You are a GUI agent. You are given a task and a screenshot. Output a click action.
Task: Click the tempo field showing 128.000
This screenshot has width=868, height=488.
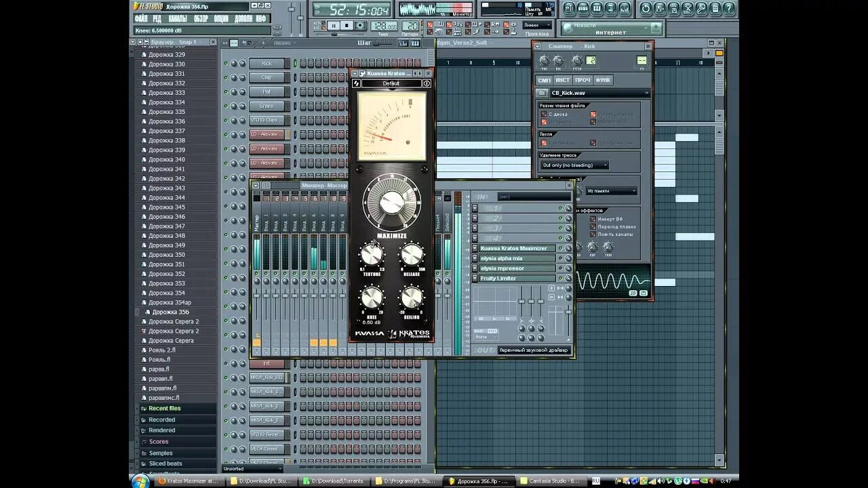384,26
